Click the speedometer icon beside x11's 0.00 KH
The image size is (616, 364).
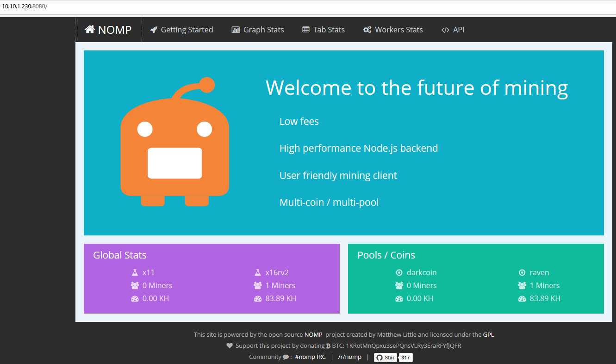click(135, 298)
